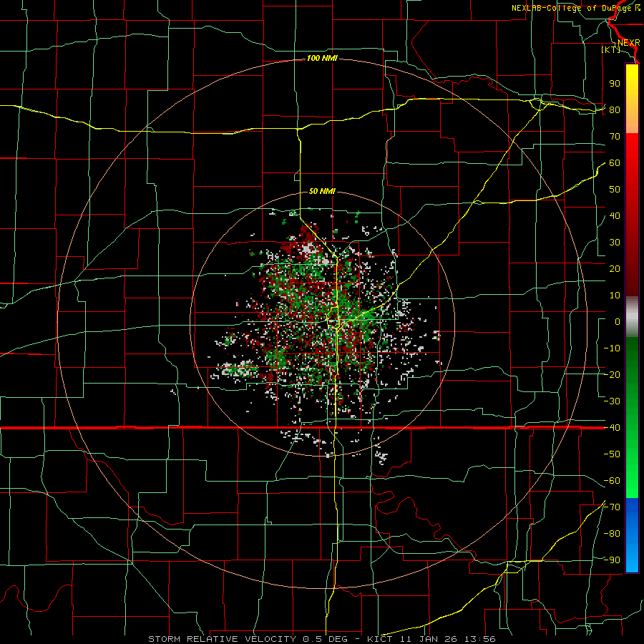Screen dimensions: 644x644
Task: Click the positive 60 scale value
Action: (615, 162)
